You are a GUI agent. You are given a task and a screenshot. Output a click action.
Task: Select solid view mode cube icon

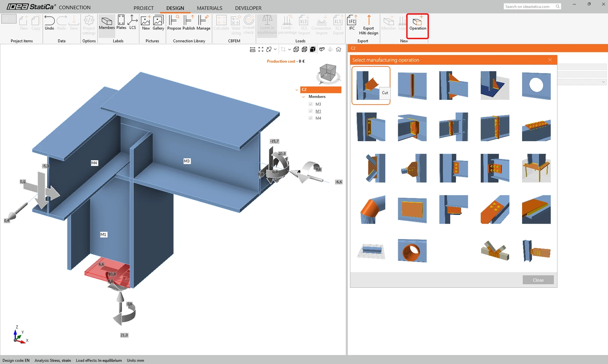[313, 49]
